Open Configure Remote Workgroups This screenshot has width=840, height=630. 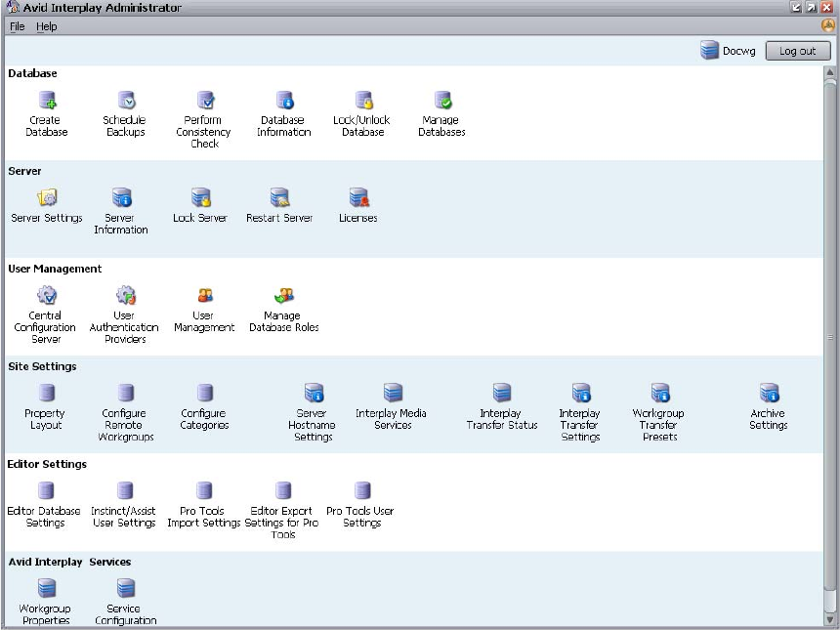(x=125, y=412)
